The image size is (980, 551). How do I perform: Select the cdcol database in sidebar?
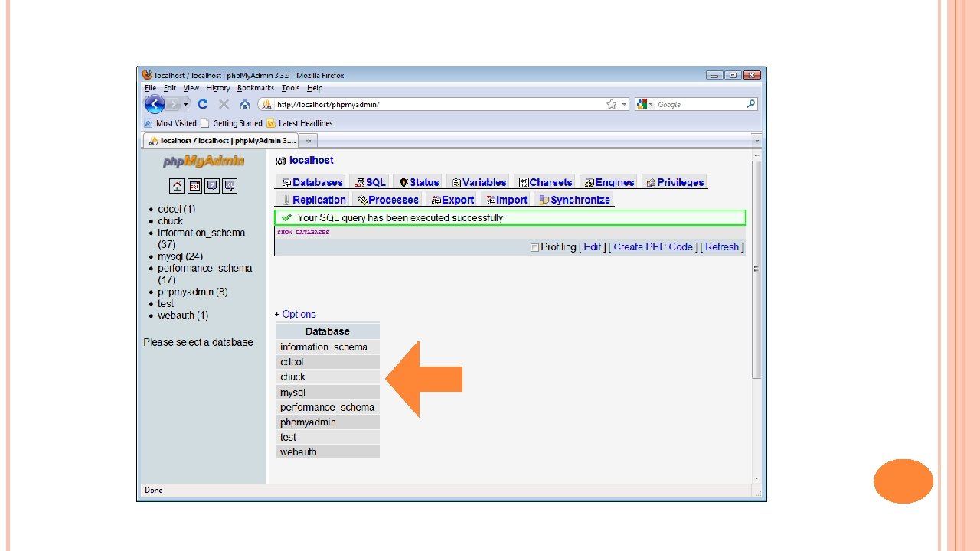pyautogui.click(x=176, y=209)
